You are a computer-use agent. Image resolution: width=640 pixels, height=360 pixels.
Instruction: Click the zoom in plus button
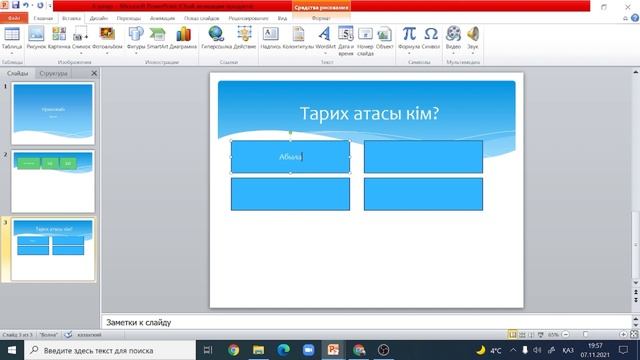click(x=623, y=335)
